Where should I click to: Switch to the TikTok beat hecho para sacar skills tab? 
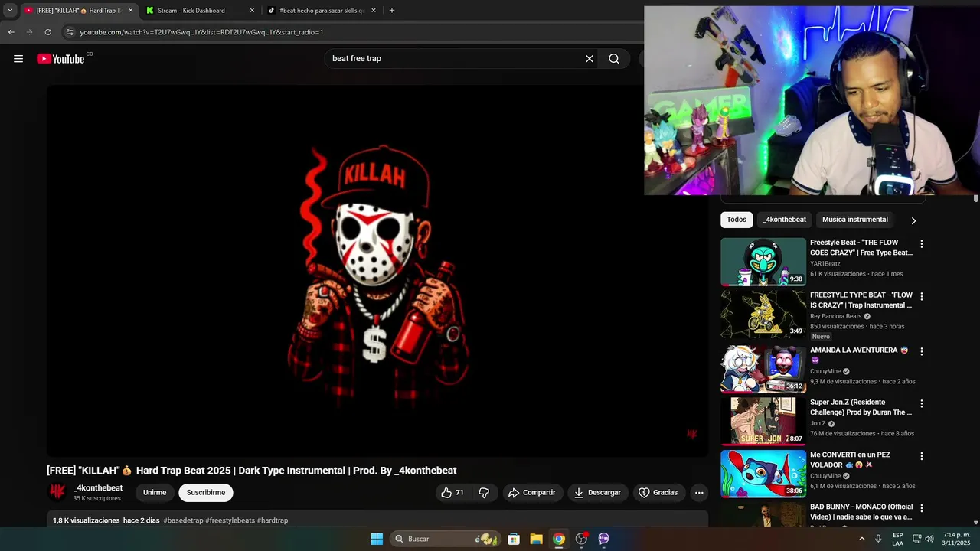coord(322,11)
